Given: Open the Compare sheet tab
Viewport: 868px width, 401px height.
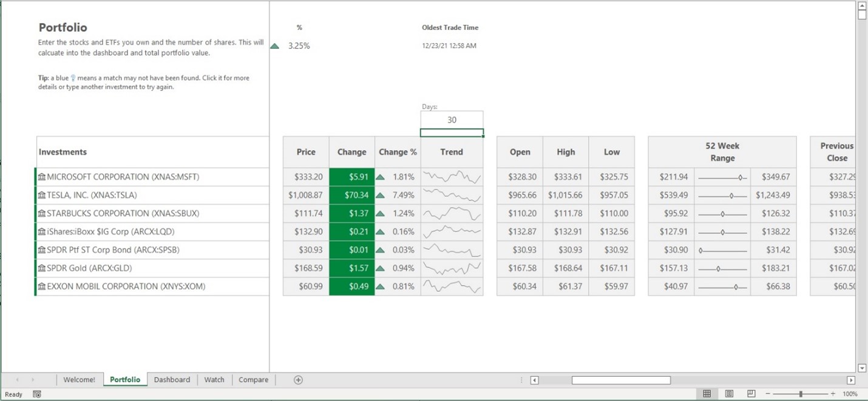Looking at the screenshot, I should pyautogui.click(x=253, y=379).
